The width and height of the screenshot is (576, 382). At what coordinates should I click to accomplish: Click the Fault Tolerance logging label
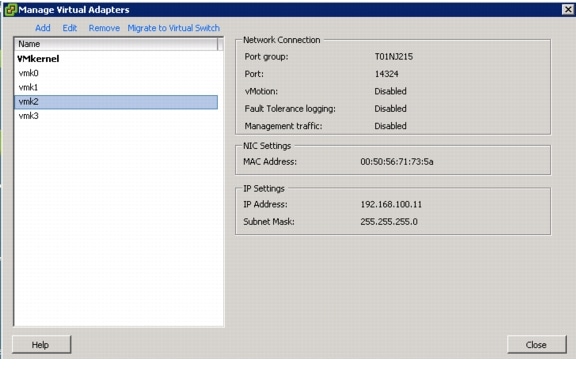pos(290,109)
